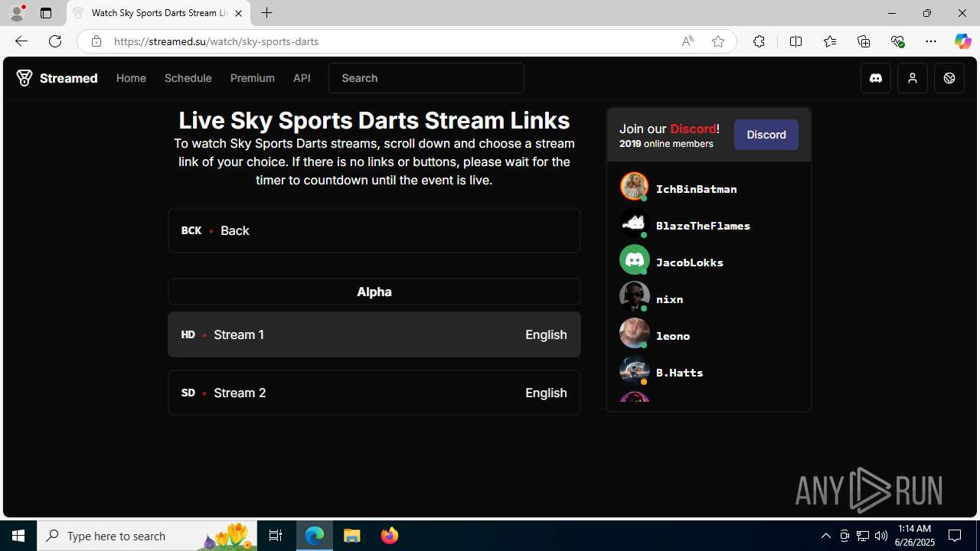Open the browser profile icon

tap(17, 13)
